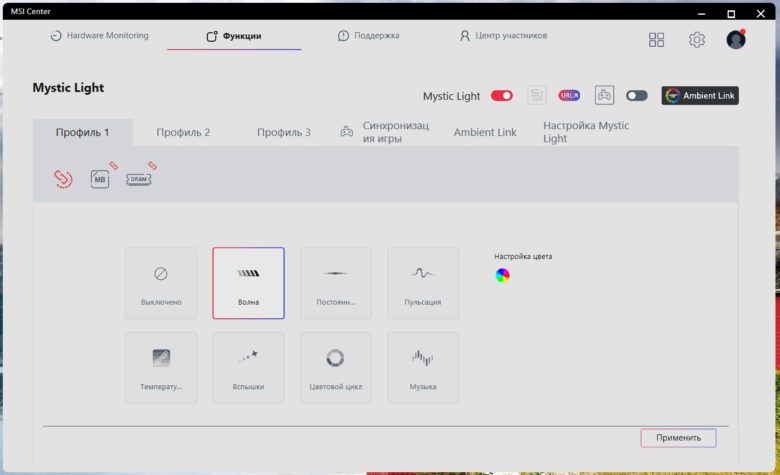Close the MSI Center window

coord(761,13)
